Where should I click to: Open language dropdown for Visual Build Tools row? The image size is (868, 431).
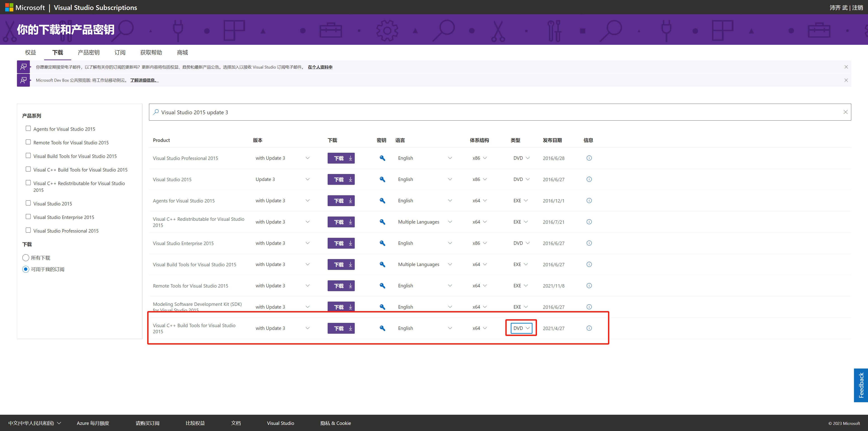click(x=425, y=264)
